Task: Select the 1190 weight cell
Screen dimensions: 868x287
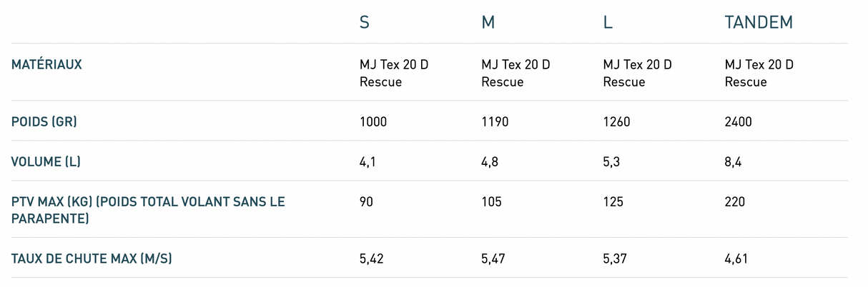Action: click(495, 122)
